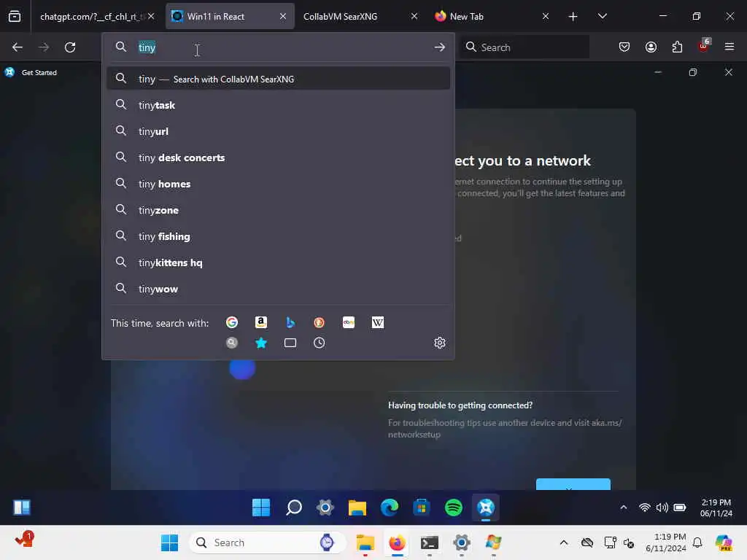This screenshot has height=560, width=747.
Task: Open Spotify in Win11 React taskbar
Action: pos(454,507)
